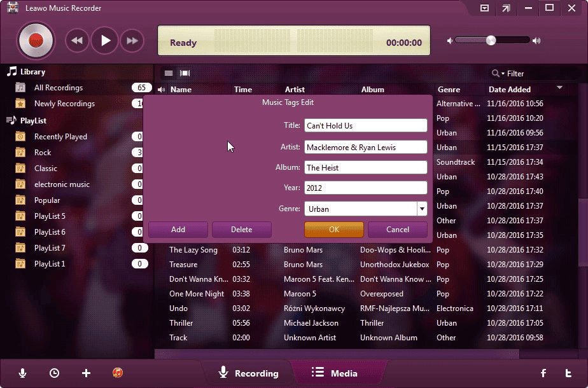Open the title bar dropdown menu icon

(x=484, y=8)
